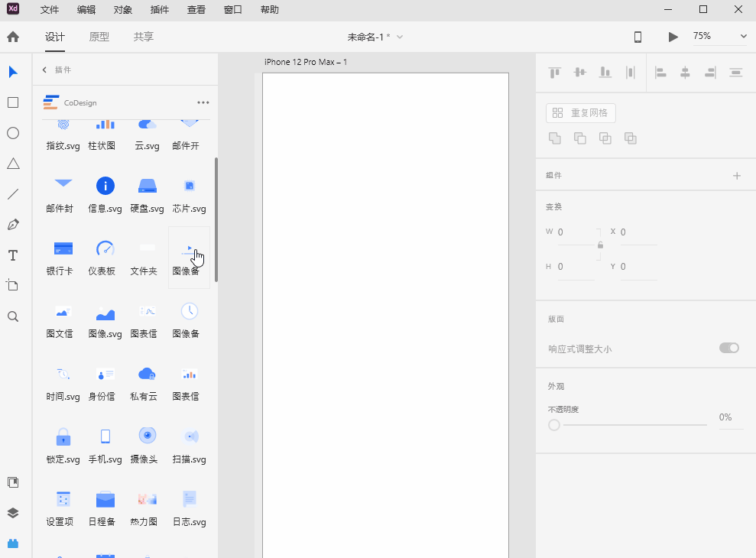This screenshot has width=756, height=558.
Task: Align left edges icon
Action: [x=660, y=73]
